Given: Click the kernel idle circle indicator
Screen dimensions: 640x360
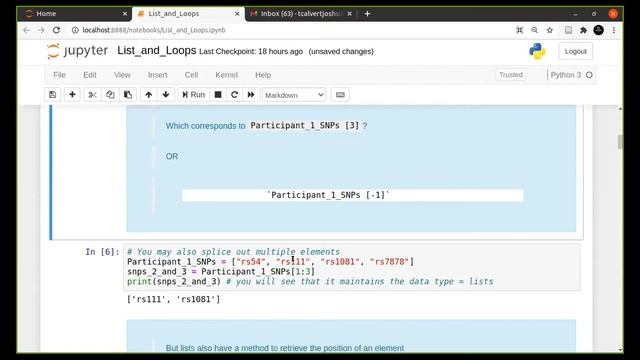Looking at the screenshot, I should coord(589,75).
